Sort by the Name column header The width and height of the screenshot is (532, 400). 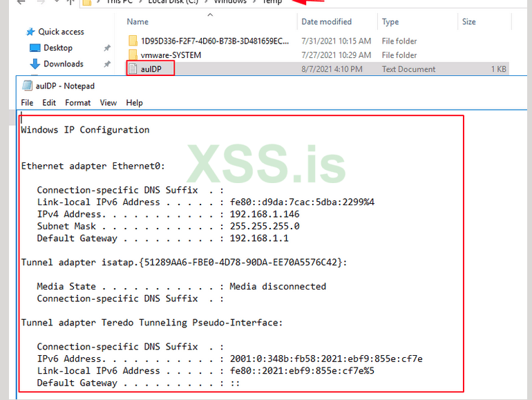(137, 21)
